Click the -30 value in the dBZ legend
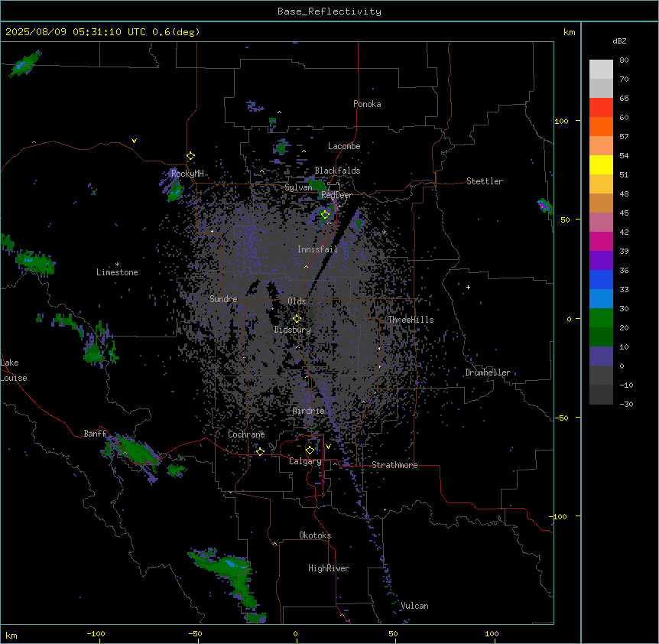659x644 pixels. [x=626, y=405]
